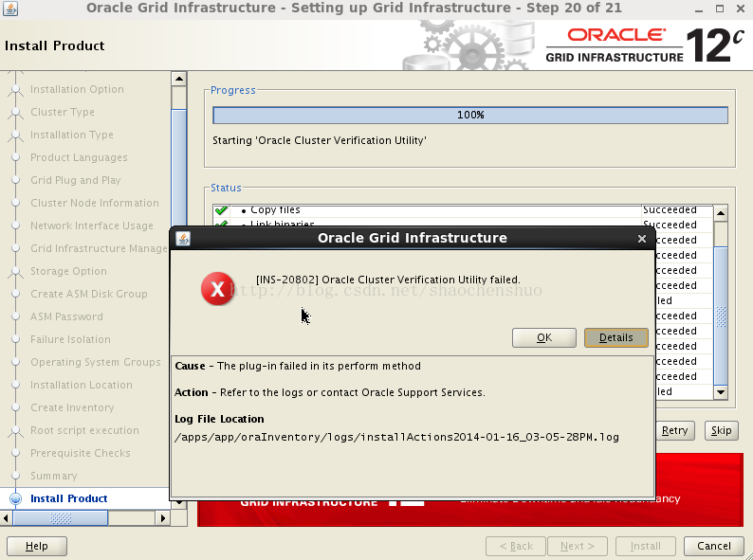753x560 pixels.
Task: Click the Java icon in main window title bar
Action: point(10,9)
